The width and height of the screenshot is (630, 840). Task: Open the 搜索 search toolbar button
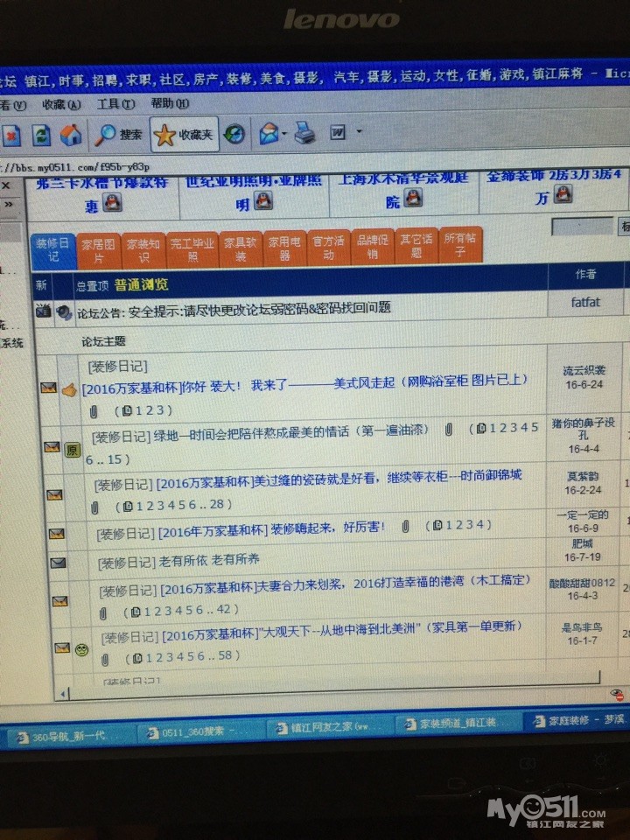point(120,135)
